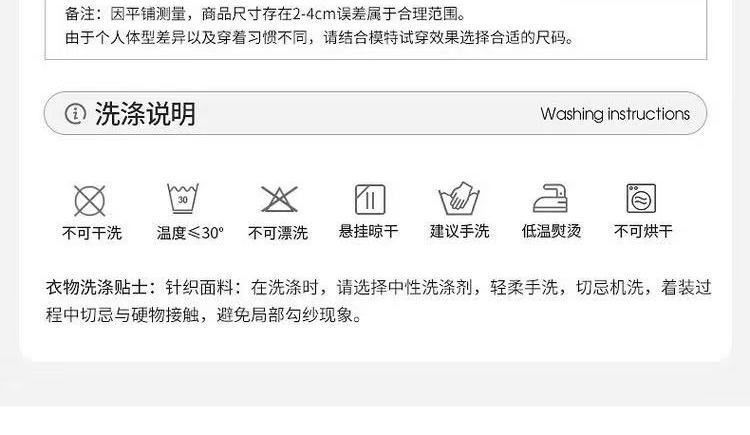Click the Washing instructions English label

click(x=615, y=114)
